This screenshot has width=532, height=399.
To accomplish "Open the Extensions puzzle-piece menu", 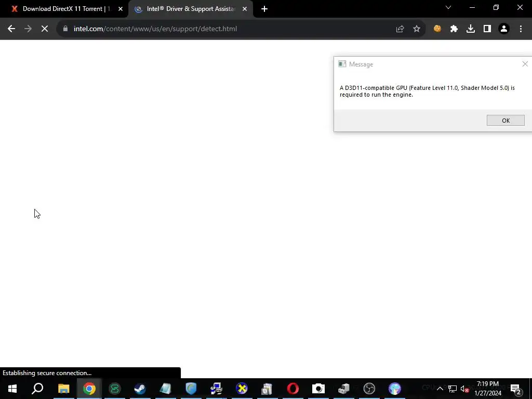I will (x=454, y=29).
